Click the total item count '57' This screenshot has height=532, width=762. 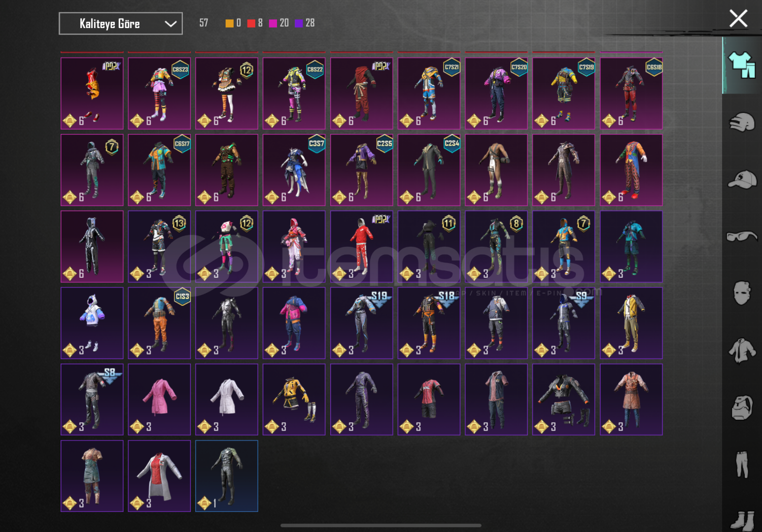point(204,23)
